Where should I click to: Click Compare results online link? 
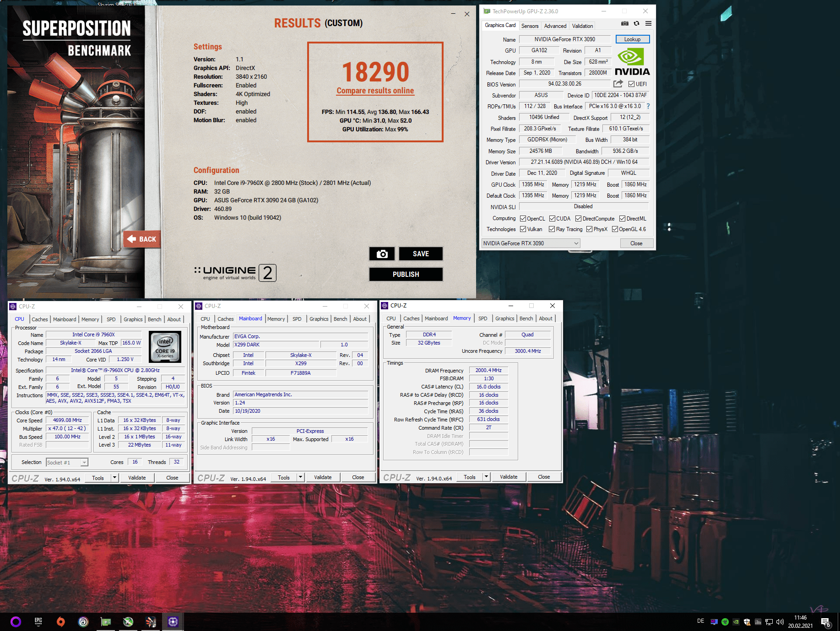pyautogui.click(x=375, y=91)
